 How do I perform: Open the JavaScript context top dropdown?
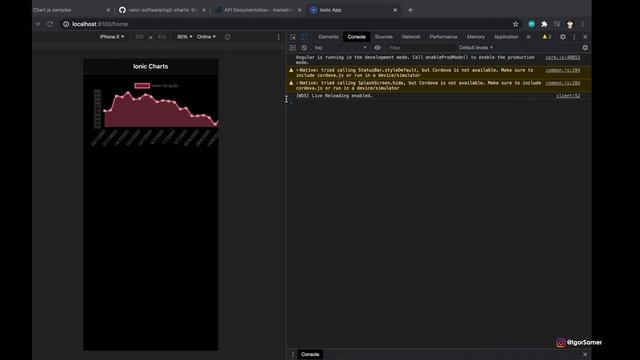click(x=340, y=48)
